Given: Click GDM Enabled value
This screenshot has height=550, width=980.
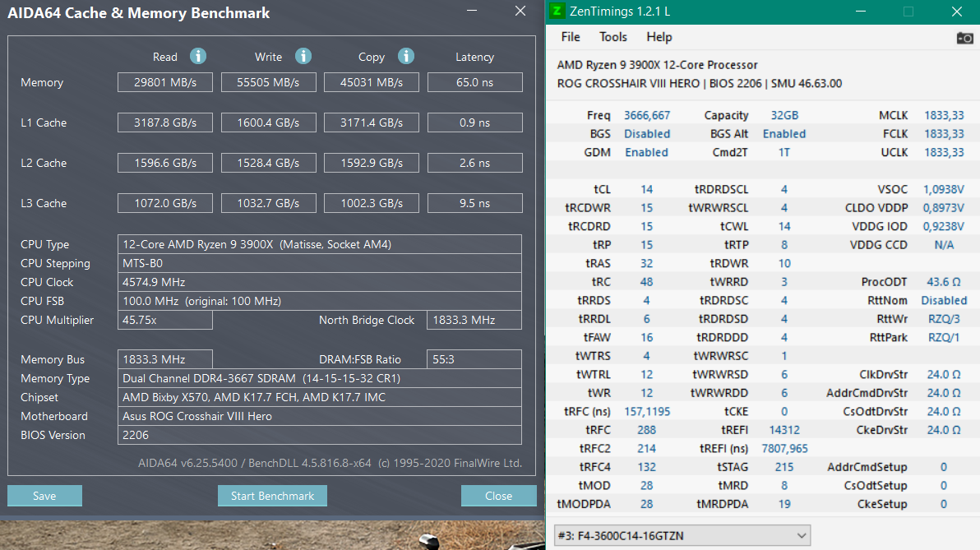Looking at the screenshot, I should [x=647, y=152].
